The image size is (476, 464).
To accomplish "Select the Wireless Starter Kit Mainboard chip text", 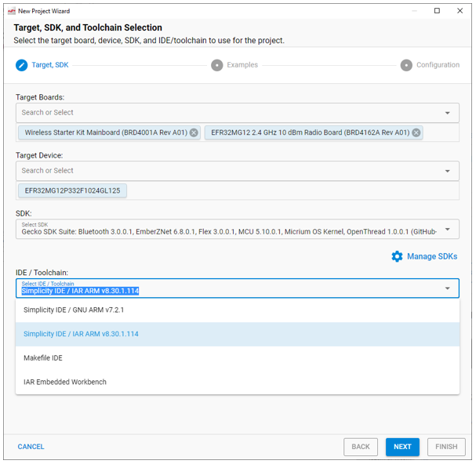I will 106,132.
